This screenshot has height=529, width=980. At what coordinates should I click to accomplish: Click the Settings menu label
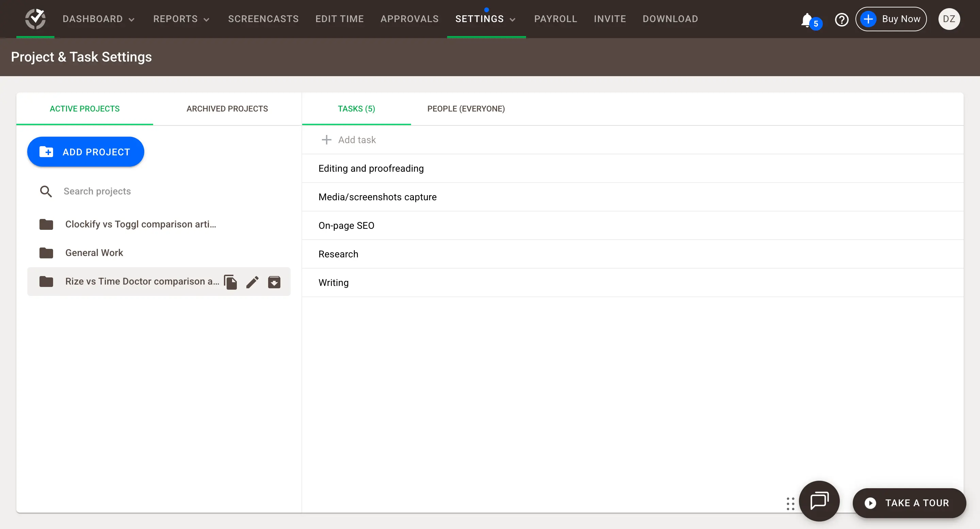[479, 19]
